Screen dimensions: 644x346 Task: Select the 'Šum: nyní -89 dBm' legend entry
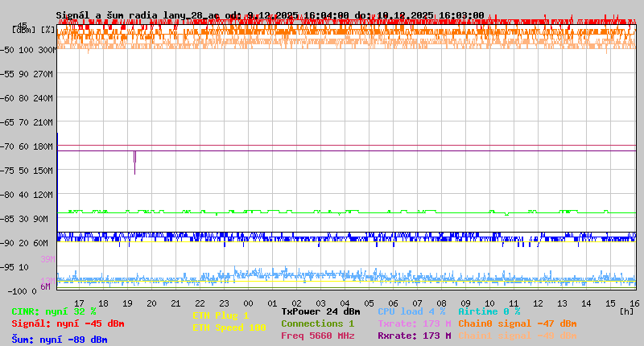[x=60, y=340]
